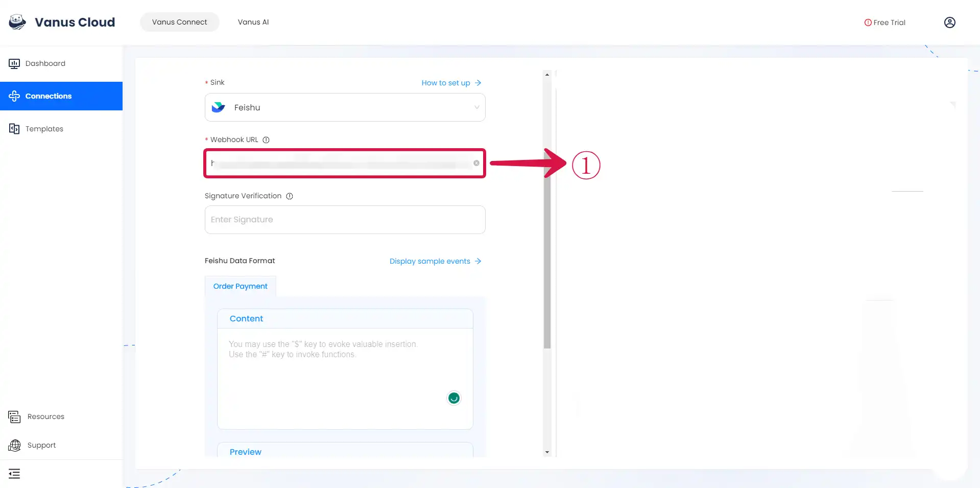Viewport: 980px width, 488px height.
Task: Click the Resources sidebar icon
Action: coord(14,416)
